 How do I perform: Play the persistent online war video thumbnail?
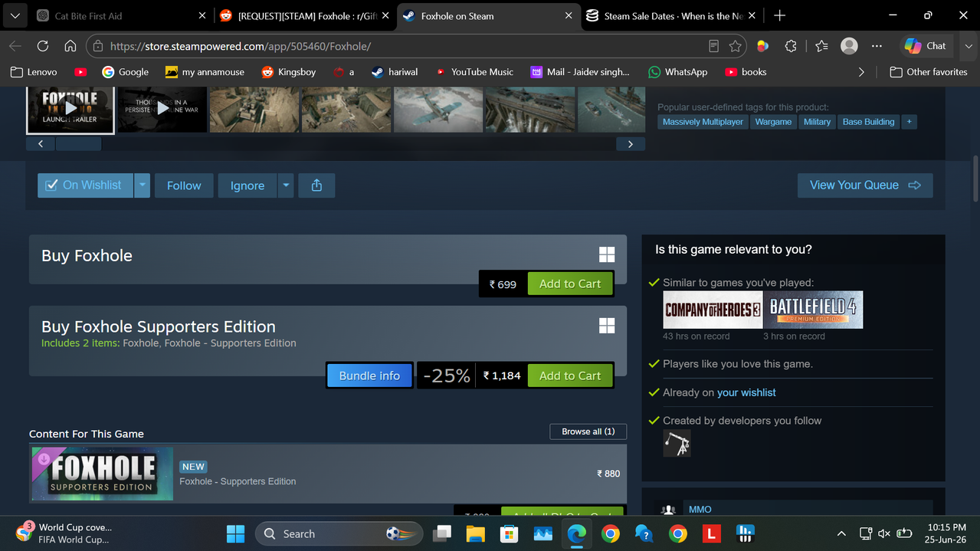point(162,109)
